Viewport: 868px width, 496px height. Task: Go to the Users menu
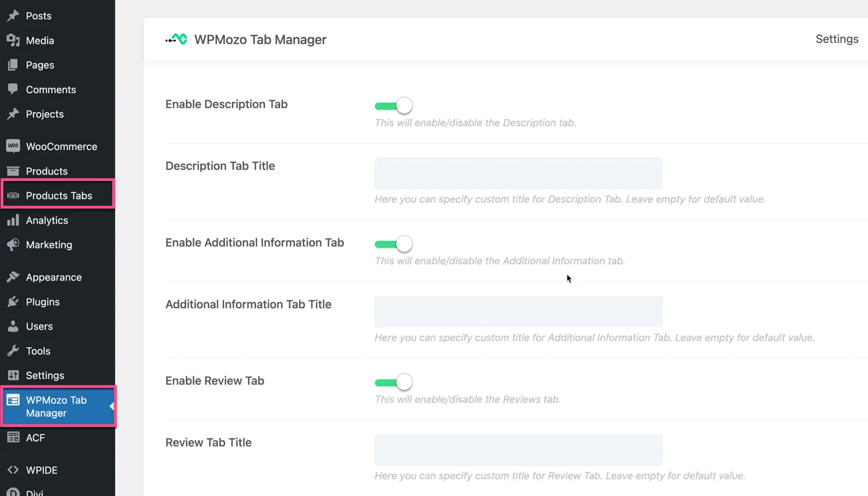pos(39,326)
